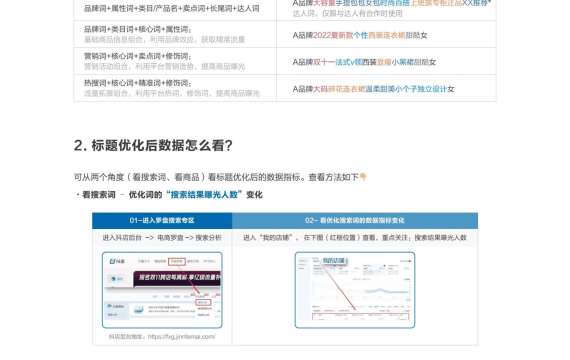This screenshot has width=570, height=360.
Task: Open the 我的店铺 chart screenshot thumbnail
Action: pyautogui.click(x=355, y=290)
